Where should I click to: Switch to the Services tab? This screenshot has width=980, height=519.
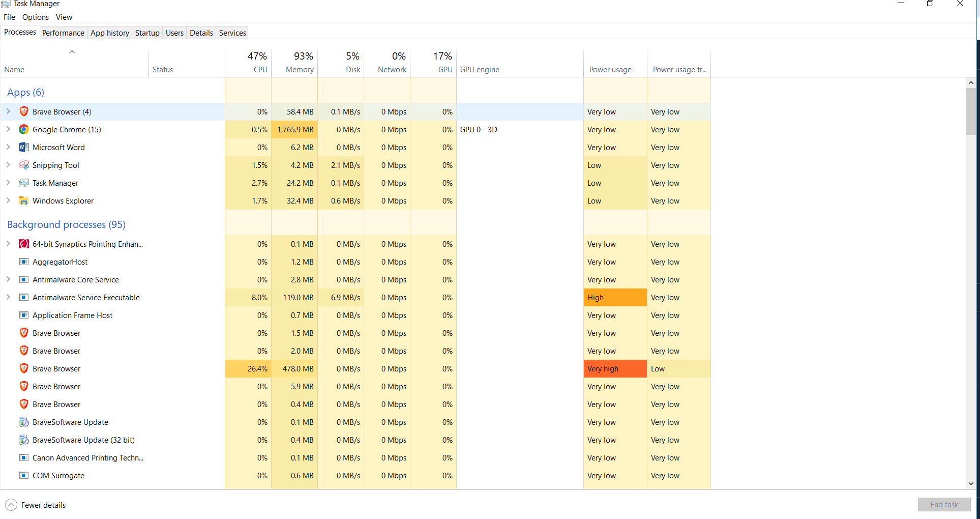tap(232, 33)
